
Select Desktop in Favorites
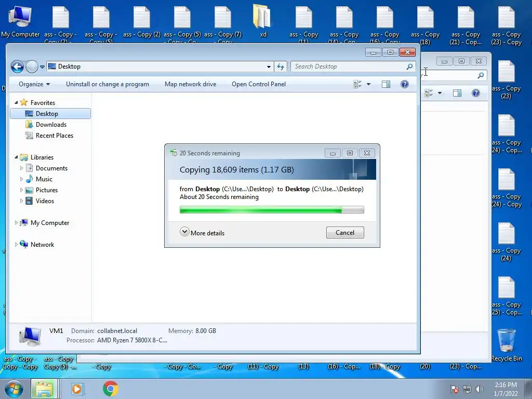50,114
